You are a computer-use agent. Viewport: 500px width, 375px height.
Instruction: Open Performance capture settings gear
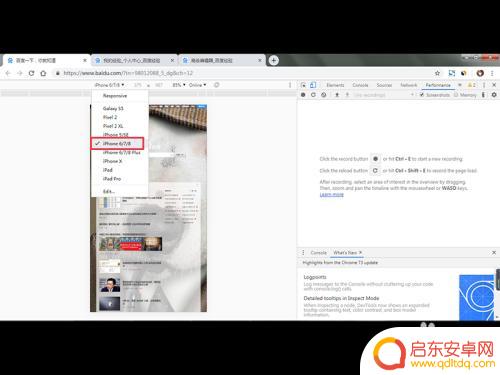(494, 95)
